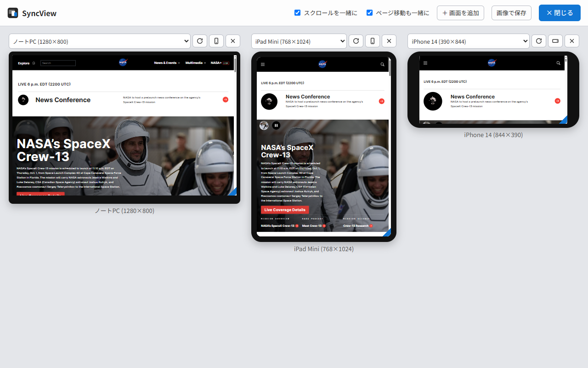Remove the iPhone 14 preview panel

click(572, 41)
